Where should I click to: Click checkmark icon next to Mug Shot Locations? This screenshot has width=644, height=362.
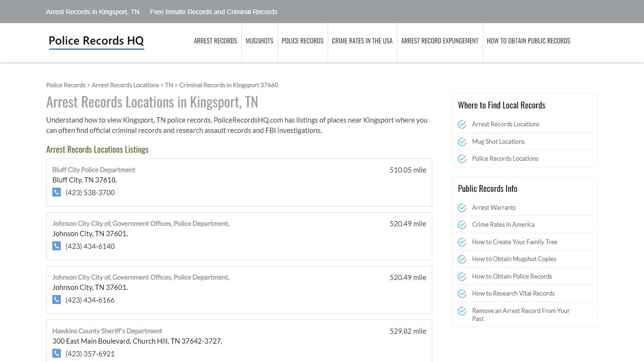tap(462, 142)
